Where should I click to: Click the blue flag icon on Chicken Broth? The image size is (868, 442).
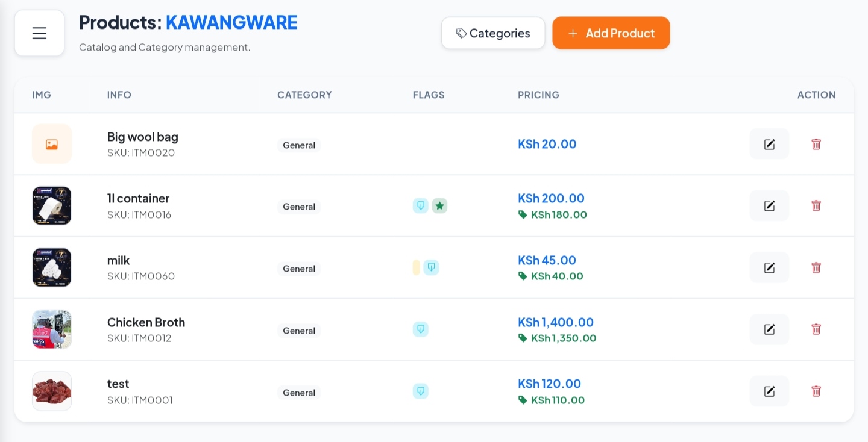421,329
